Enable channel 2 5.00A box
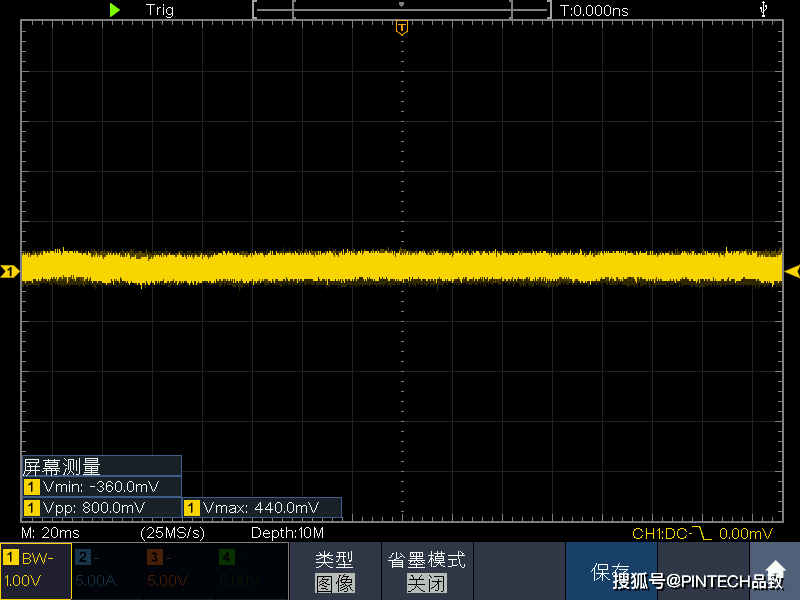800x600 pixels. [x=108, y=570]
